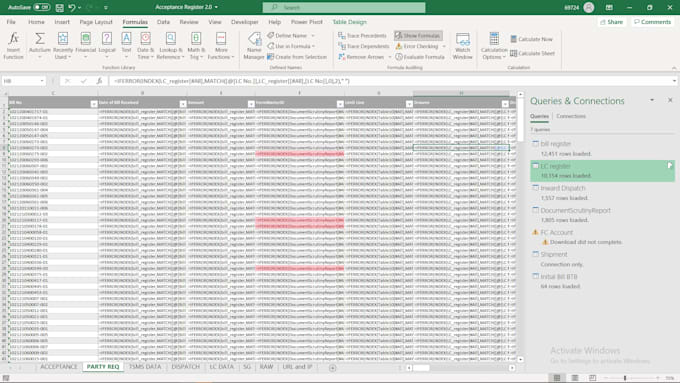The height and width of the screenshot is (383, 680).
Task: Select the Connections tab in the queries pane
Action: 571,116
